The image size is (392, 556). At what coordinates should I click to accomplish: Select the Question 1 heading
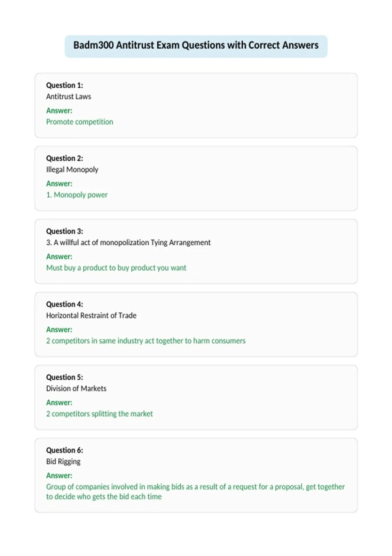pyautogui.click(x=65, y=85)
